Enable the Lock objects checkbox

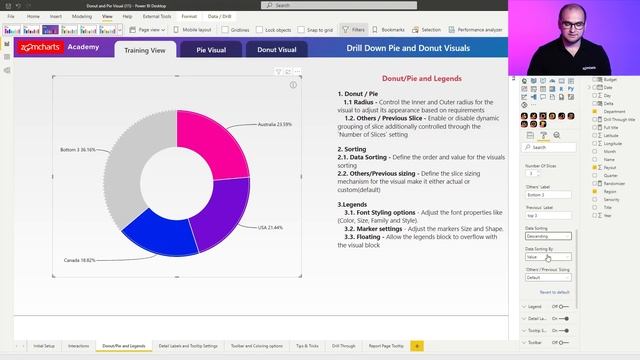259,30
